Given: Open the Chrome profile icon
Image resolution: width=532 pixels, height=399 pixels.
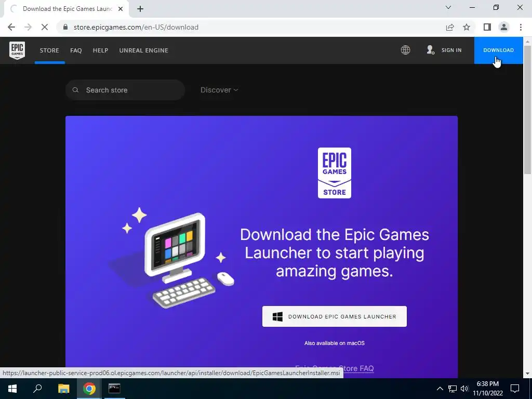Looking at the screenshot, I should (x=504, y=27).
